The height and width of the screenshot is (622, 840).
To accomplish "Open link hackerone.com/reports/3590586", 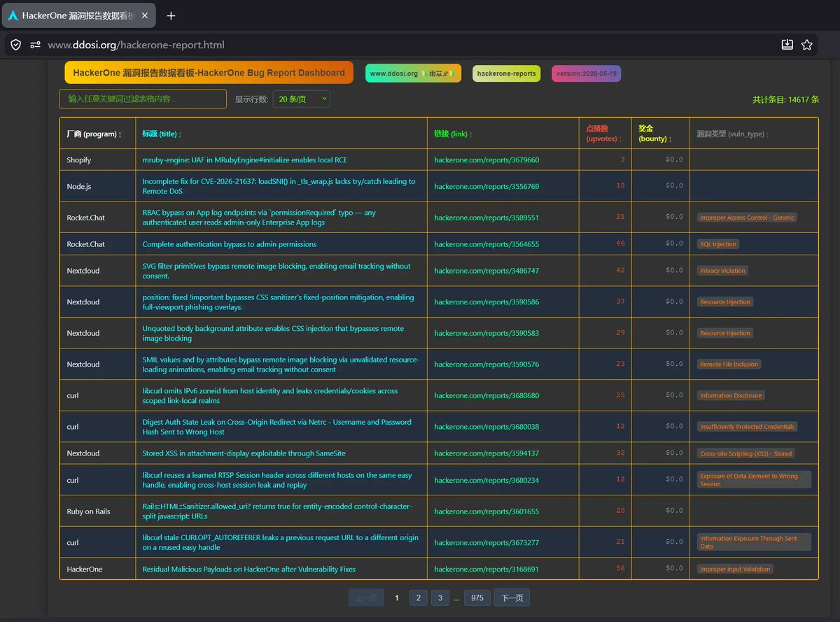I will [x=486, y=302].
